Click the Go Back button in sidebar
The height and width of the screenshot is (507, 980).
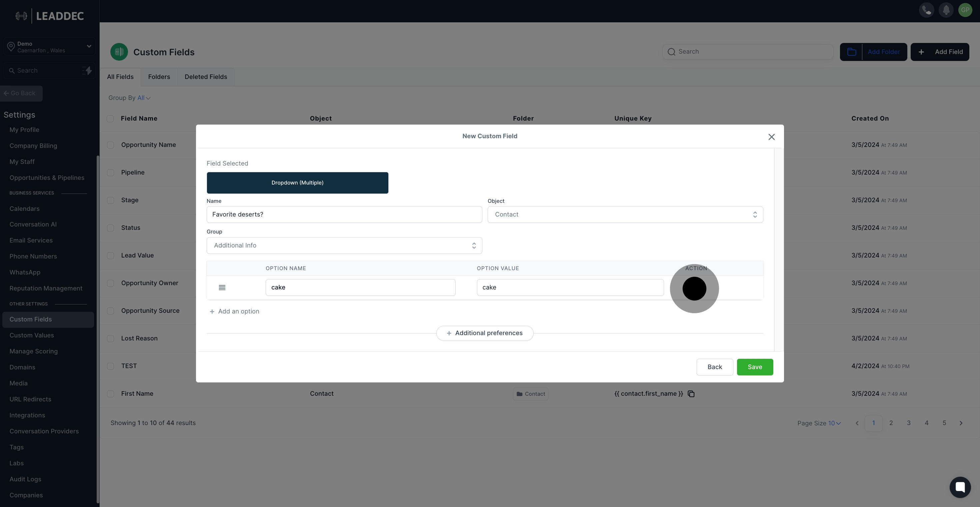(21, 93)
